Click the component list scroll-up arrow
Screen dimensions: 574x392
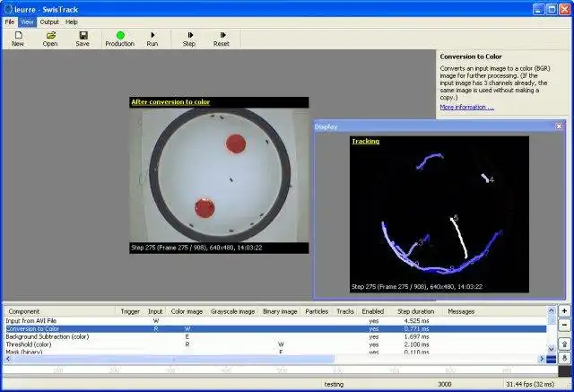552,310
